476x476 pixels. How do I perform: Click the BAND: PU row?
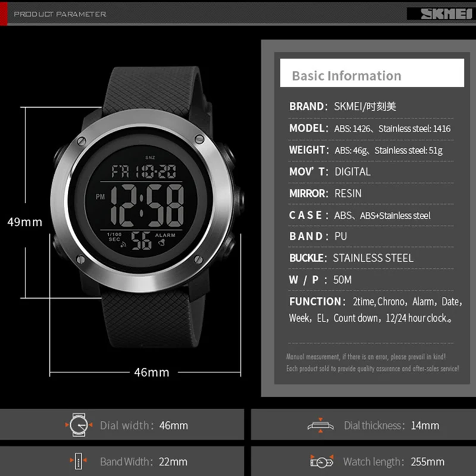pyautogui.click(x=318, y=236)
